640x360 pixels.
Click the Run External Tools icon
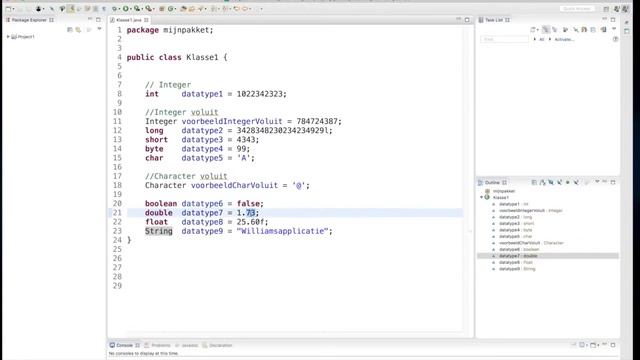tap(148, 9)
